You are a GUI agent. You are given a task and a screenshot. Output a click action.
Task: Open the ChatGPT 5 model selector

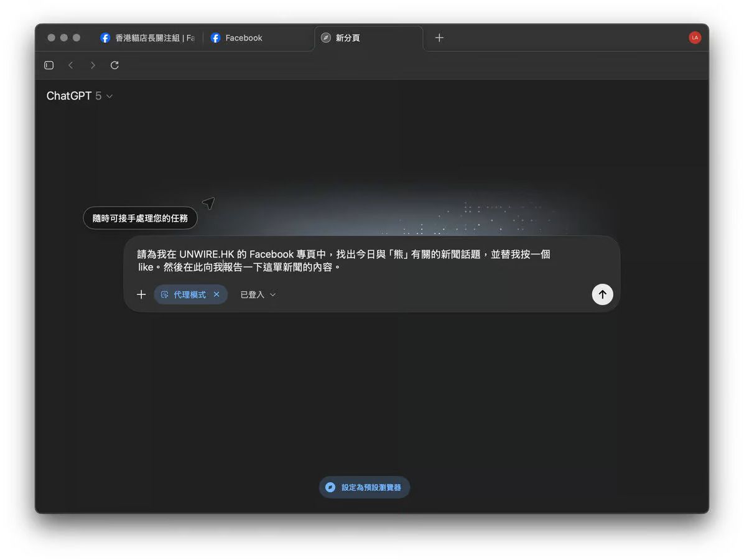(79, 96)
